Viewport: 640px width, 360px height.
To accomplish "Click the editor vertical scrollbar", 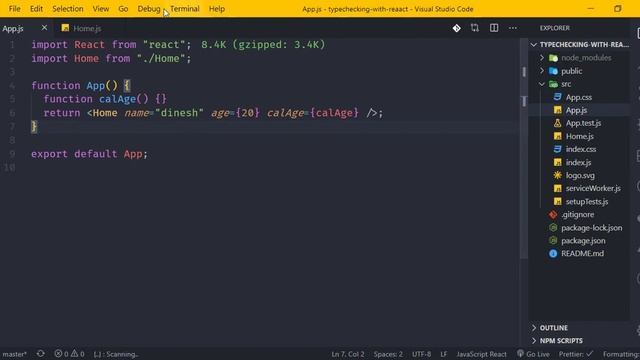I will 524,149.
